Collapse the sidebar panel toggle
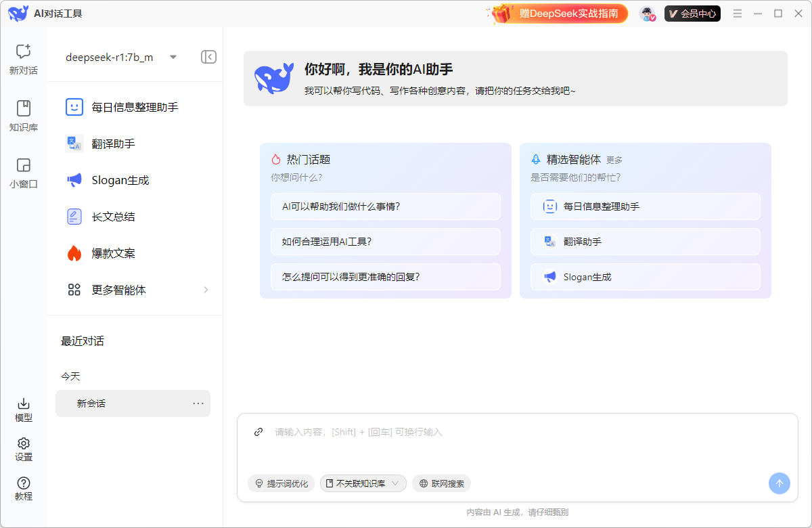 [x=208, y=57]
